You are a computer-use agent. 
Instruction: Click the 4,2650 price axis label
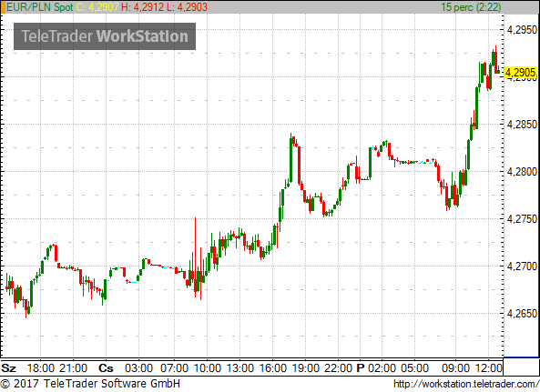click(x=522, y=313)
